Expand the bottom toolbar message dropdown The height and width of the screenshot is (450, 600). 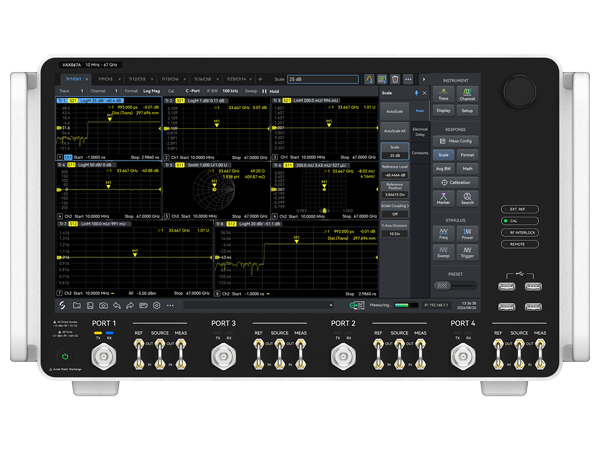(331, 305)
